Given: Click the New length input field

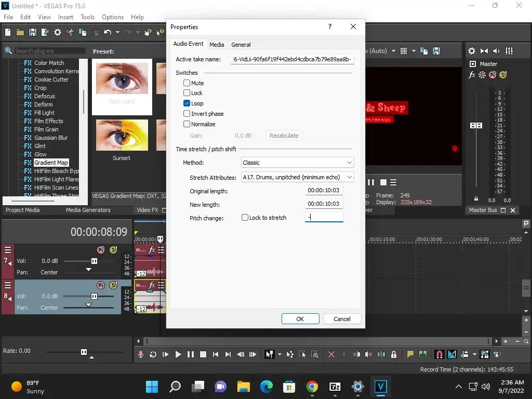Looking at the screenshot, I should pyautogui.click(x=324, y=204).
